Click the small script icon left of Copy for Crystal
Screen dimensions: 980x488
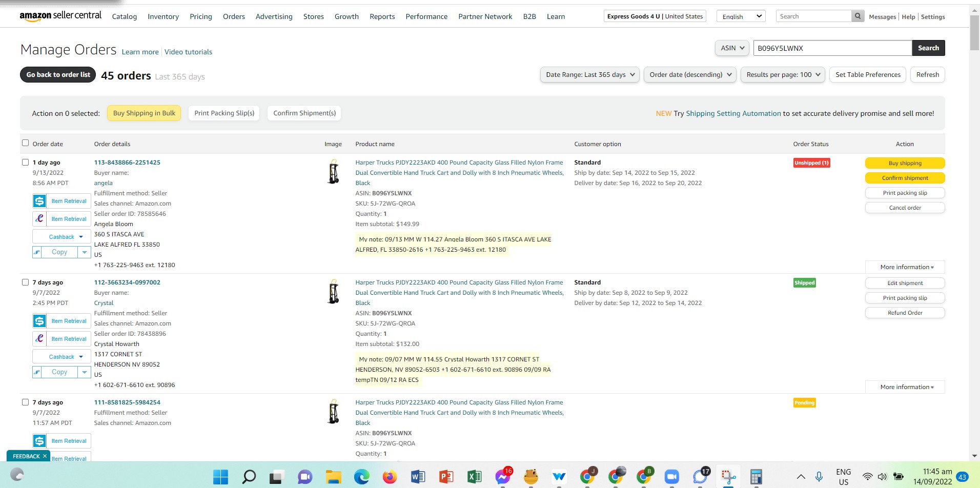click(x=37, y=372)
